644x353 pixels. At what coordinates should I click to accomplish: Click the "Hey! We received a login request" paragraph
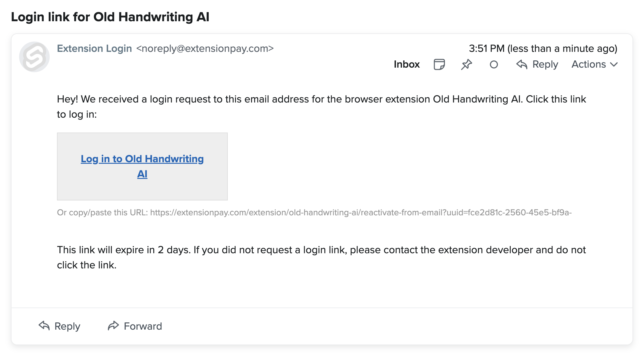pos(321,106)
